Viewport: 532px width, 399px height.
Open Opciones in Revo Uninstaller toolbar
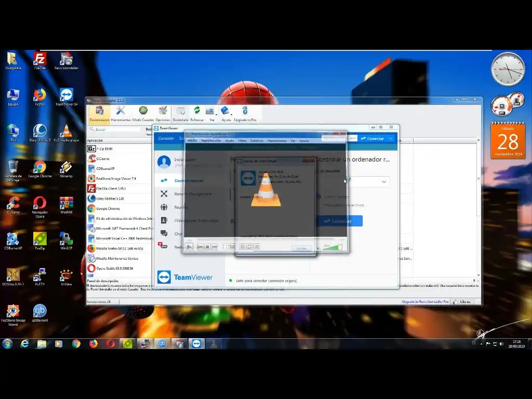tap(163, 114)
